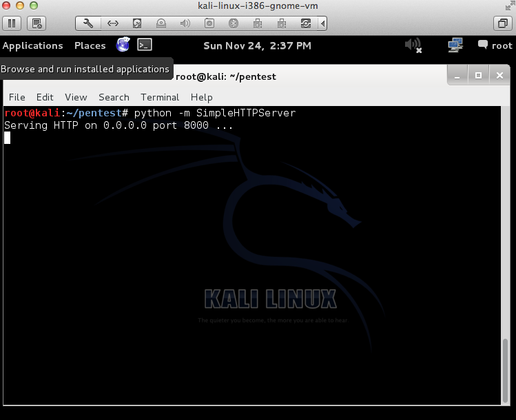516x420 pixels.
Task: Click the yellow minimize button of VM window
Action: tap(20, 6)
